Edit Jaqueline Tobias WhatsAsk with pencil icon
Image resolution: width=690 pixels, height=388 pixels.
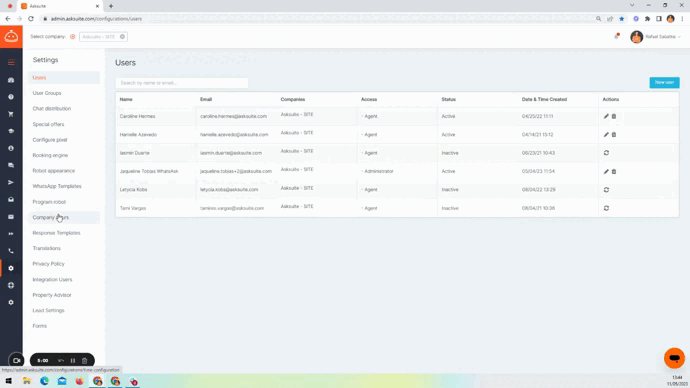tap(606, 172)
